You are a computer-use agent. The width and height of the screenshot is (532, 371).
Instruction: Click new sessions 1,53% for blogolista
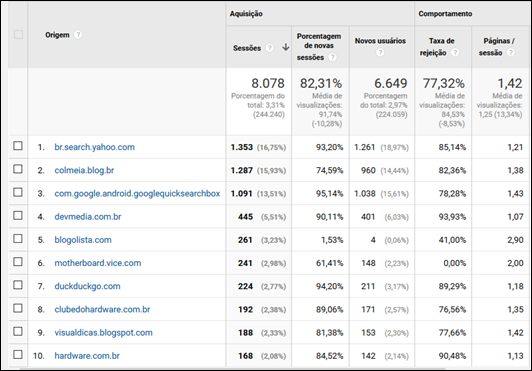332,240
